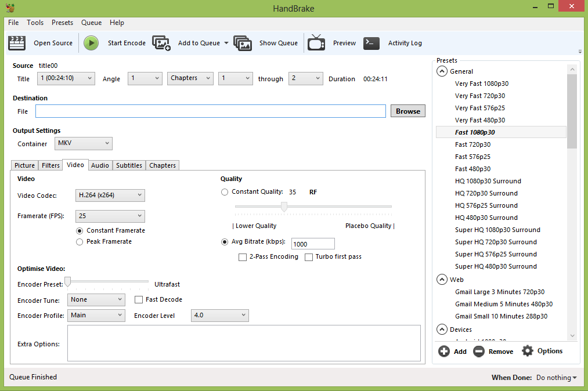The image size is (588, 391).
Task: Open the File menu
Action: pyautogui.click(x=13, y=23)
